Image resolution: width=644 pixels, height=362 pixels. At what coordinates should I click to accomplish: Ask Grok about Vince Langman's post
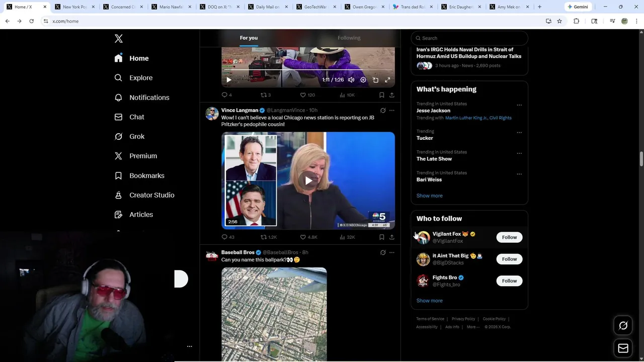click(x=383, y=111)
